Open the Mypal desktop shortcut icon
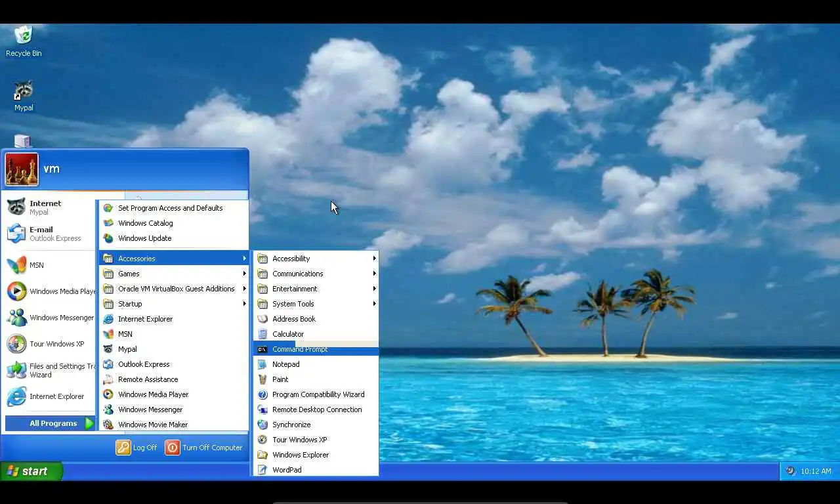 pyautogui.click(x=24, y=90)
